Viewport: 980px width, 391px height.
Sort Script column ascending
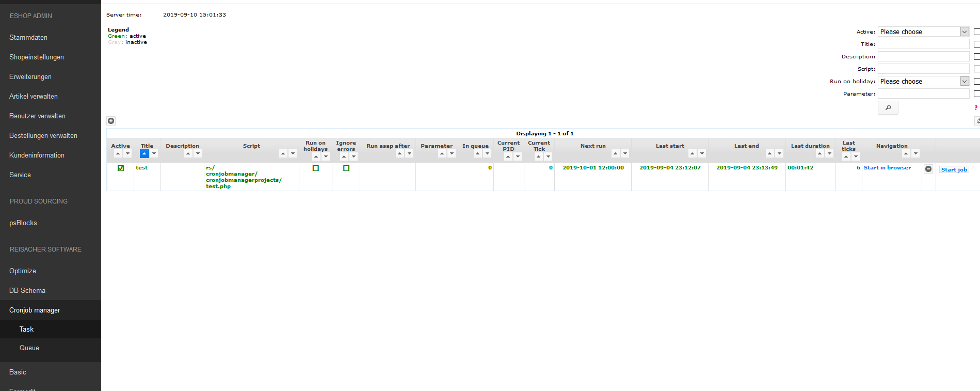click(x=283, y=153)
